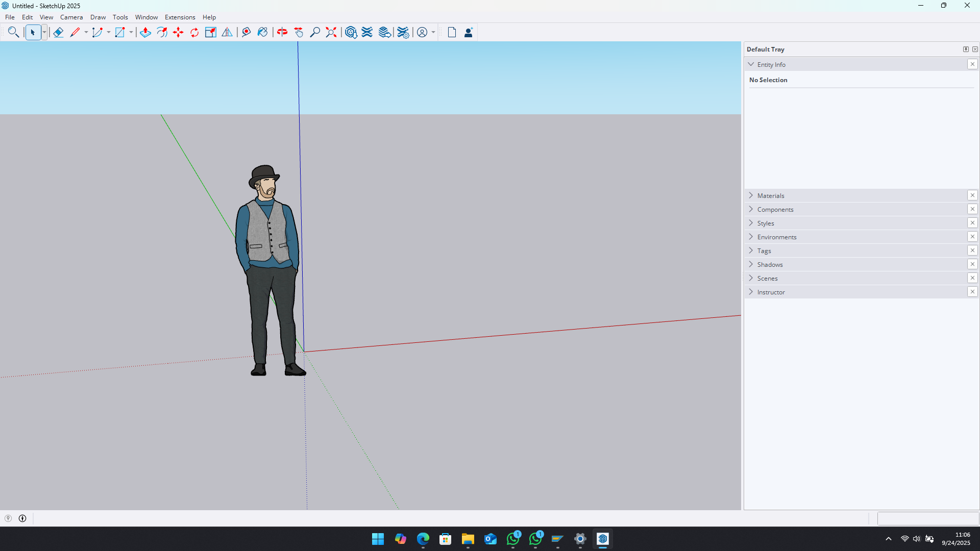980x551 pixels.
Task: Close the Instructor panel
Action: coord(972,292)
